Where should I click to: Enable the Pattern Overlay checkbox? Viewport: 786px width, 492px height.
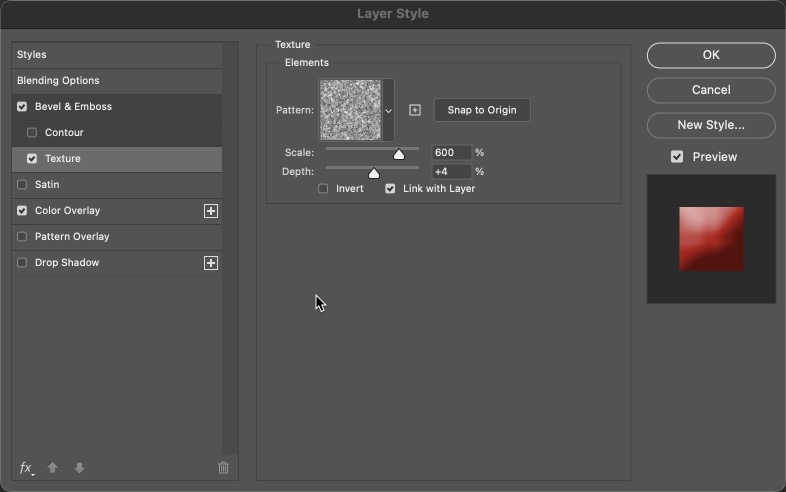[22, 236]
